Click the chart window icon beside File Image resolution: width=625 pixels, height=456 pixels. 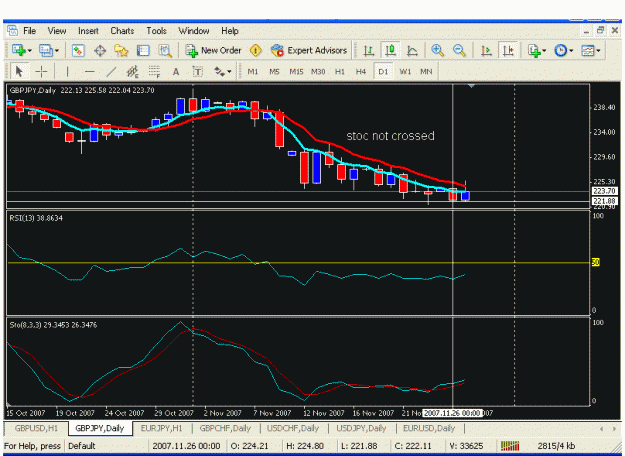pyautogui.click(x=12, y=30)
